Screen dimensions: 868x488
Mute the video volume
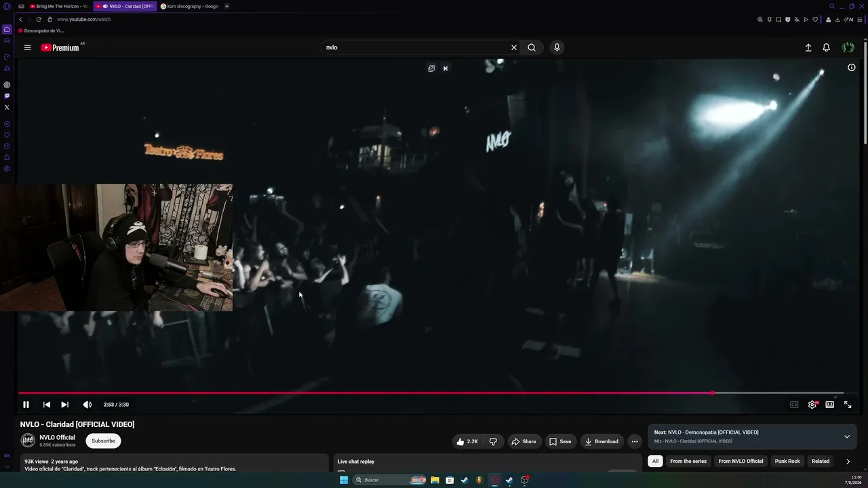[87, 405]
